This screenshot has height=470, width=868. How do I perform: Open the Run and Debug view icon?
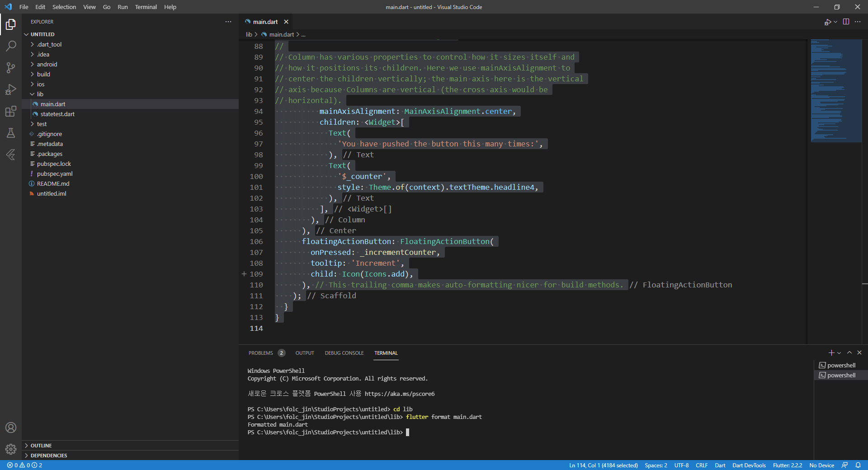[11, 89]
